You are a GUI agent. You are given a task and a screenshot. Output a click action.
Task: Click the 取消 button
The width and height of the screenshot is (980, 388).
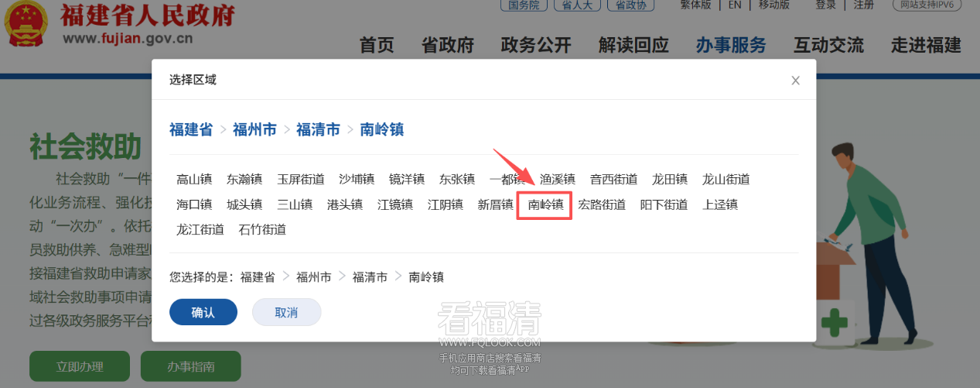pyautogui.click(x=286, y=312)
